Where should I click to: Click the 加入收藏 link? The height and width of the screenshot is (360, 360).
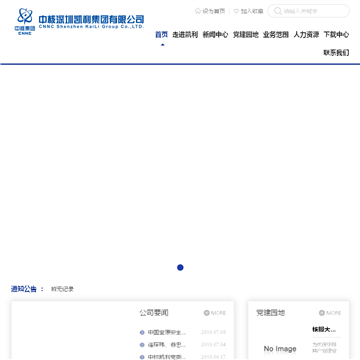click(x=252, y=11)
